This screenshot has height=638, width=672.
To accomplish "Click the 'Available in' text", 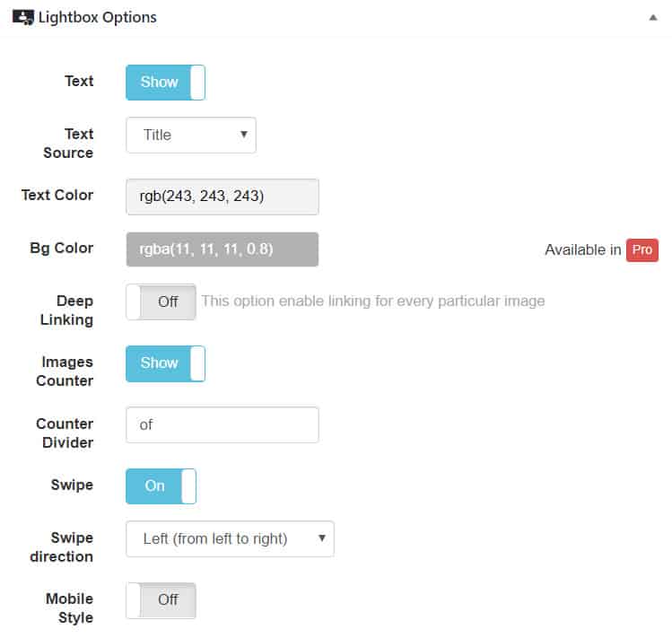I will [x=583, y=250].
